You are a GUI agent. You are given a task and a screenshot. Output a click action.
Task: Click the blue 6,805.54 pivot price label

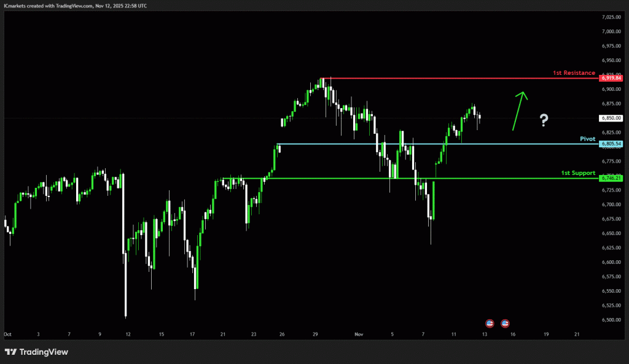pos(611,144)
